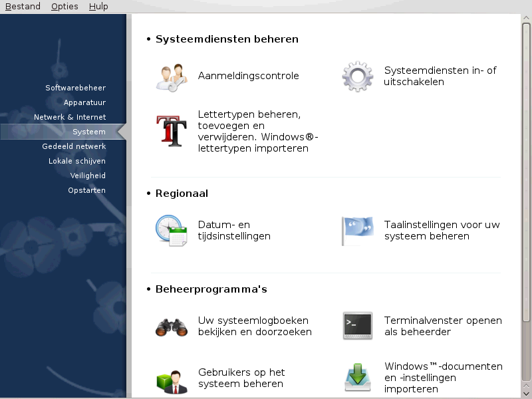Click the Systeemdiensten beheren heading
This screenshot has height=399, width=532.
(x=227, y=39)
